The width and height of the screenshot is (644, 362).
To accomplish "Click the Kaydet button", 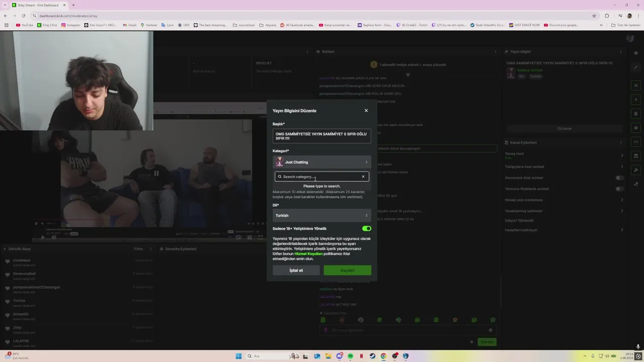I will (x=347, y=270).
